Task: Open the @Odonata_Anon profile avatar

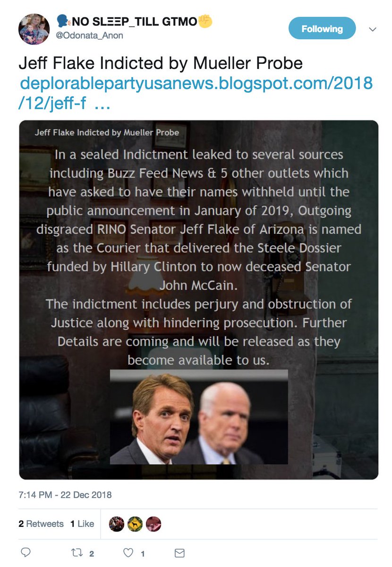Action: click(x=34, y=29)
